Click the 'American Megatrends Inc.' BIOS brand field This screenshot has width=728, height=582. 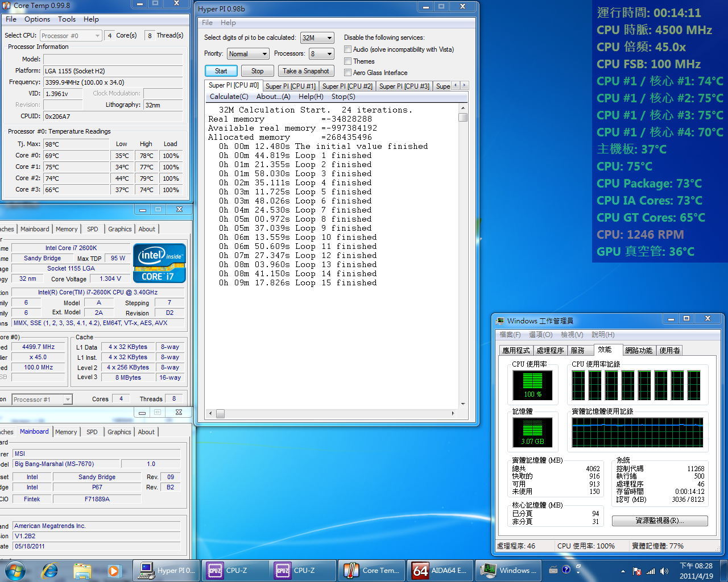[97, 526]
